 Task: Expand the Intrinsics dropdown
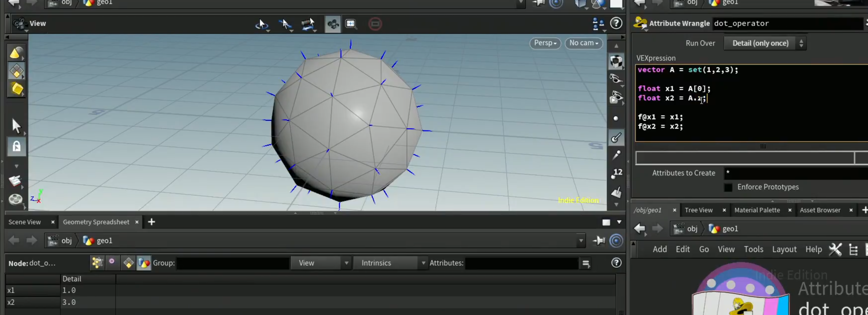coord(390,263)
